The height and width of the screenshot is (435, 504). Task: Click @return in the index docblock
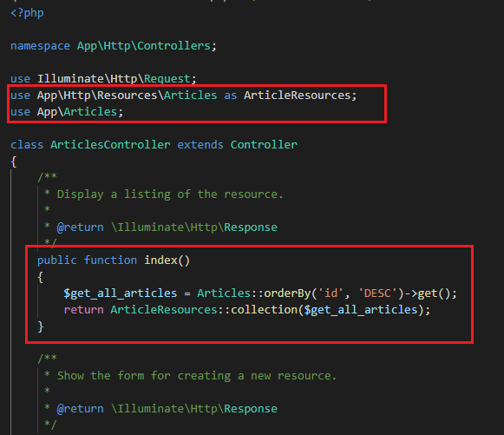click(81, 227)
